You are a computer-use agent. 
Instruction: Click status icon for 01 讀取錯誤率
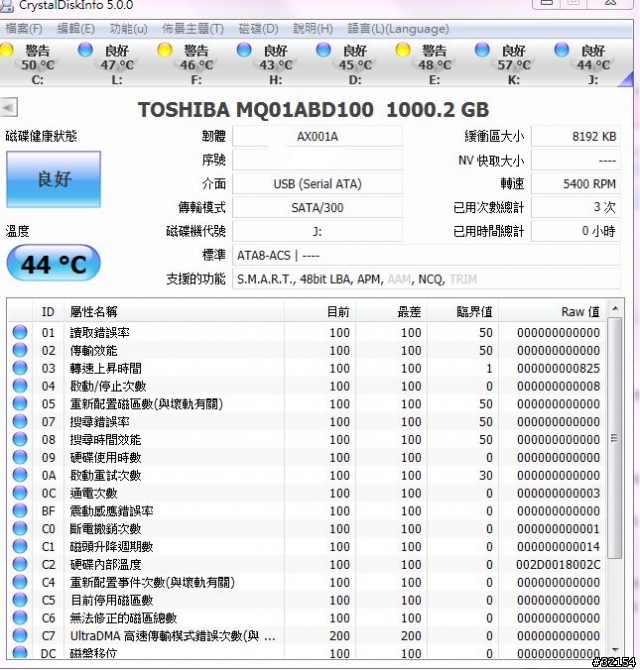(x=20, y=332)
